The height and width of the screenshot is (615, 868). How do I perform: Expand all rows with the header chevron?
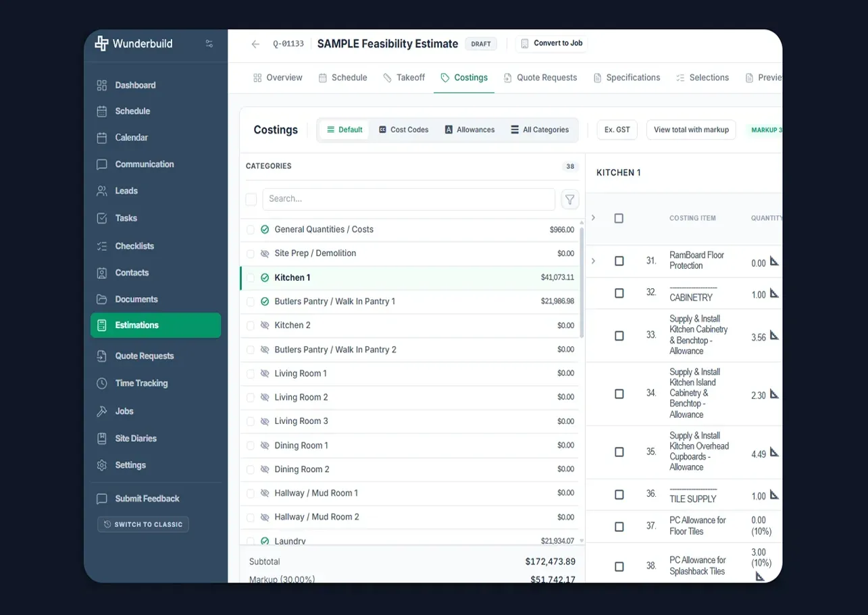[594, 217]
